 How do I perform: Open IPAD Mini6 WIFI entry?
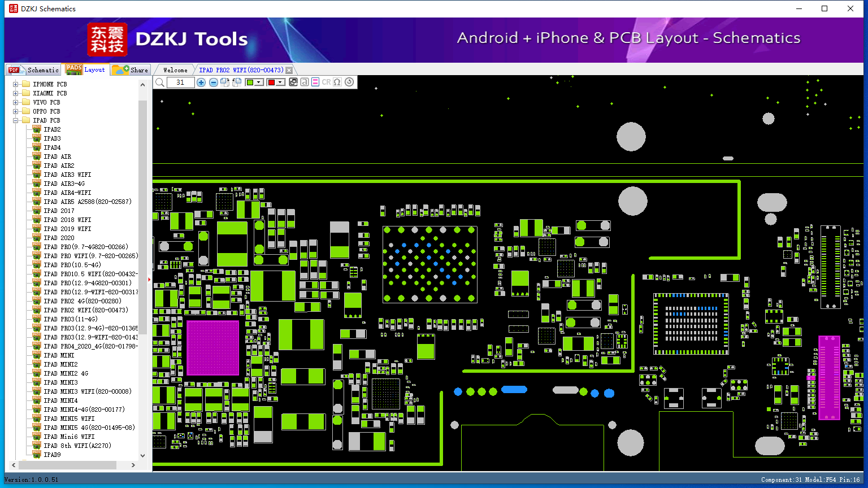69,437
